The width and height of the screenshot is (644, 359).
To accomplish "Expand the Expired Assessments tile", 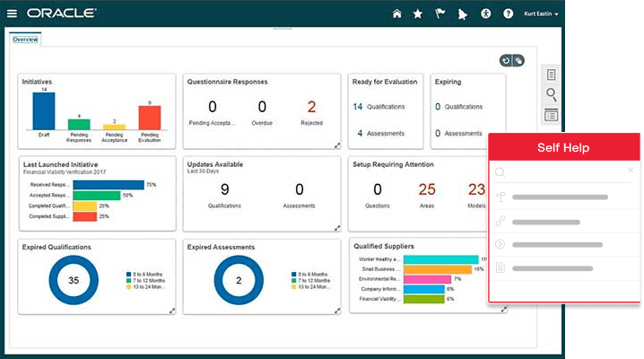I will (x=337, y=311).
